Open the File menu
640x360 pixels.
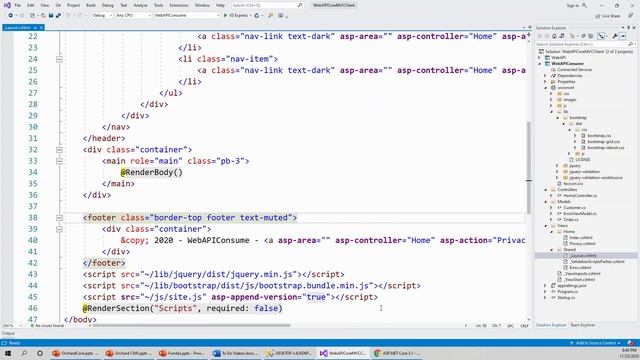[18, 5]
